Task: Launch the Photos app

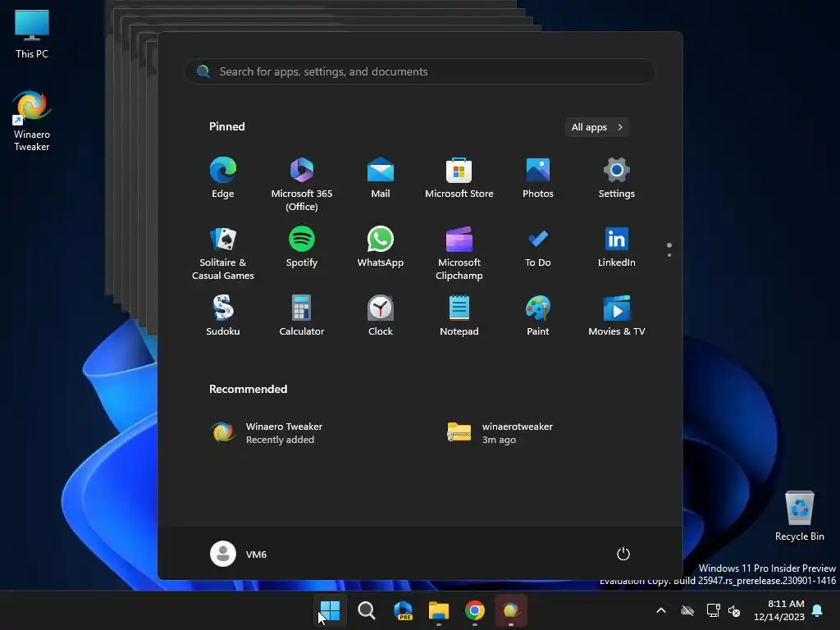Action: coord(538,178)
